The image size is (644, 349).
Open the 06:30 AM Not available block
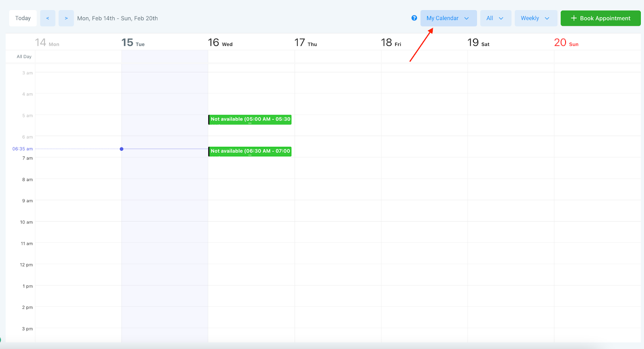click(250, 152)
